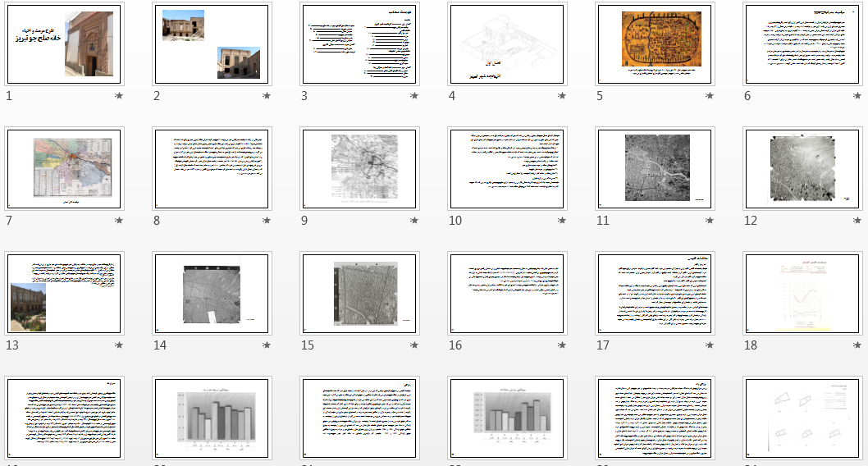The height and width of the screenshot is (466, 868).
Task: Select slide 10 text thumbnail
Action: tap(507, 169)
